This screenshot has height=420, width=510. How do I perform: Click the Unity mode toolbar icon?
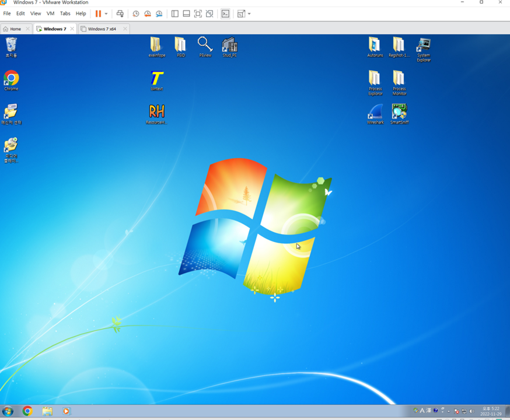[x=209, y=13]
